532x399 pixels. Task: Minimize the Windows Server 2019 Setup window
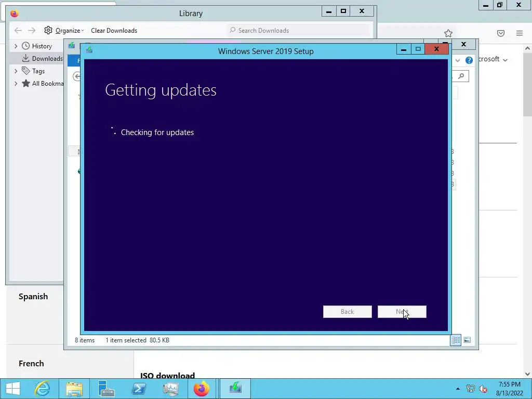(x=403, y=49)
